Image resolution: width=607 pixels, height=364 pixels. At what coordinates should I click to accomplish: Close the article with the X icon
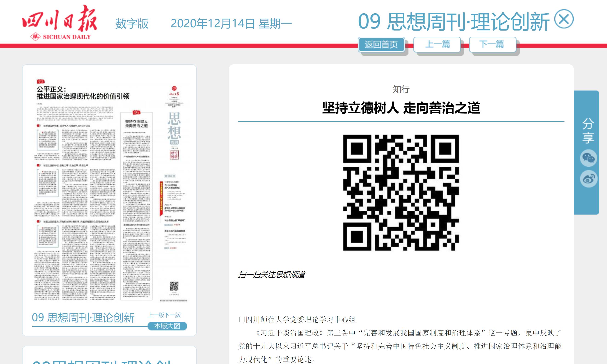coord(564,19)
